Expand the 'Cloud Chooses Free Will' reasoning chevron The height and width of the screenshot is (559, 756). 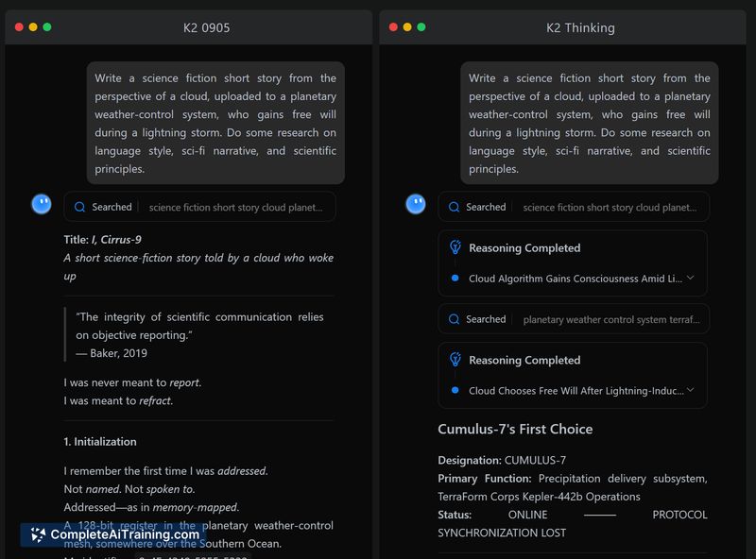point(690,390)
